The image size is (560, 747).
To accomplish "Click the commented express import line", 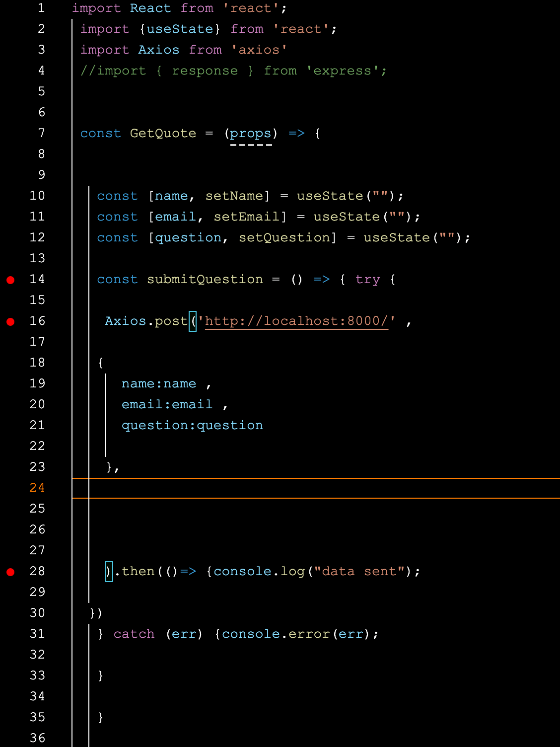I will (x=233, y=71).
